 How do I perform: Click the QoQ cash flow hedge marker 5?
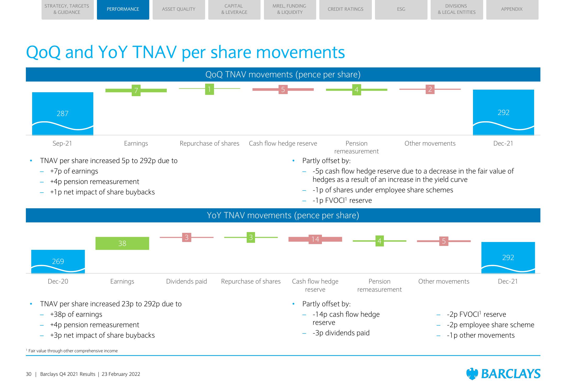pos(283,90)
